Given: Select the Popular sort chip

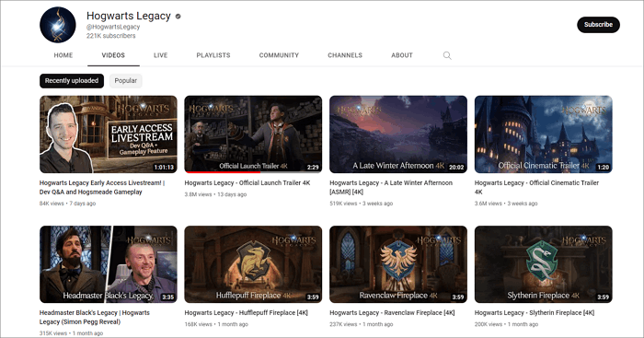Looking at the screenshot, I should (x=126, y=81).
